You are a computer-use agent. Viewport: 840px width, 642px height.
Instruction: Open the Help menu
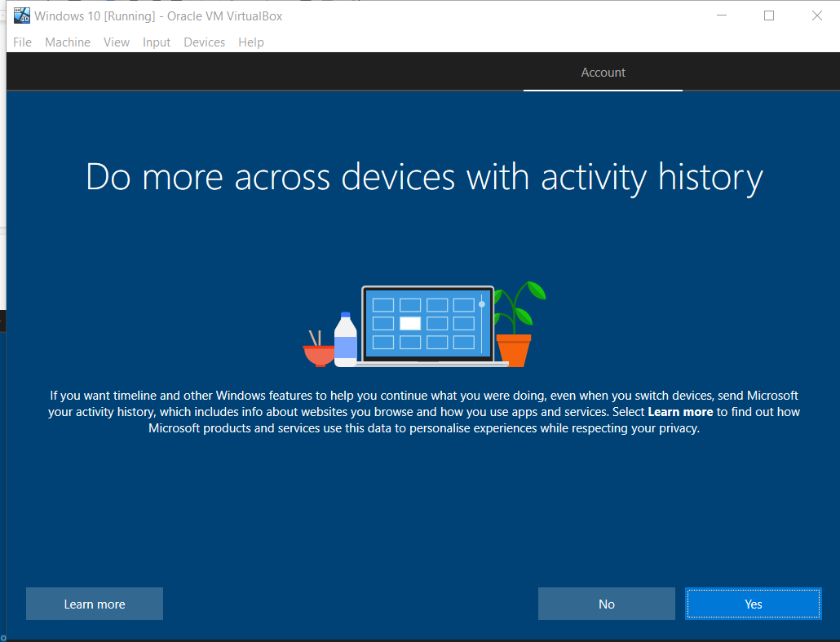pyautogui.click(x=251, y=42)
